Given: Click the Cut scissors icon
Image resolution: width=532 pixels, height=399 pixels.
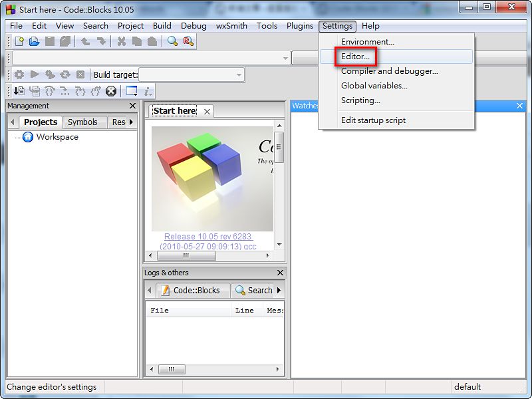Looking at the screenshot, I should click(x=121, y=41).
